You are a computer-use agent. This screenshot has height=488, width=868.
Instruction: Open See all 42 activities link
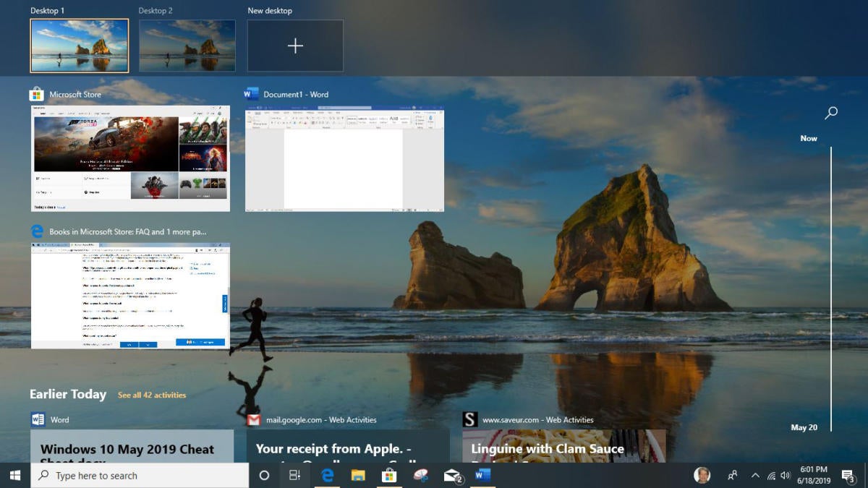click(152, 395)
